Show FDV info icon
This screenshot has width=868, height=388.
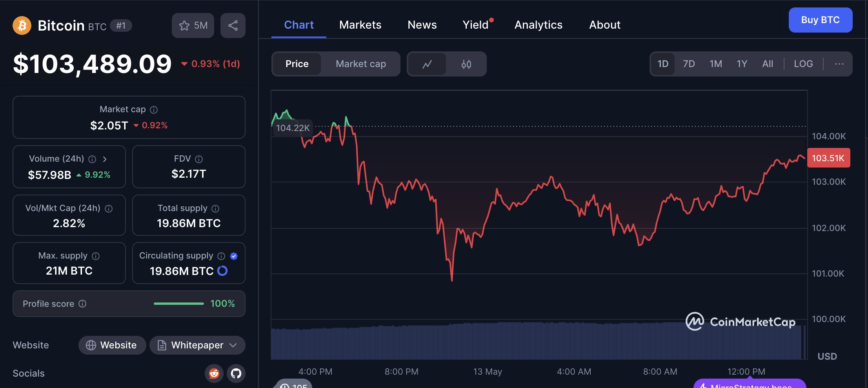(x=199, y=159)
